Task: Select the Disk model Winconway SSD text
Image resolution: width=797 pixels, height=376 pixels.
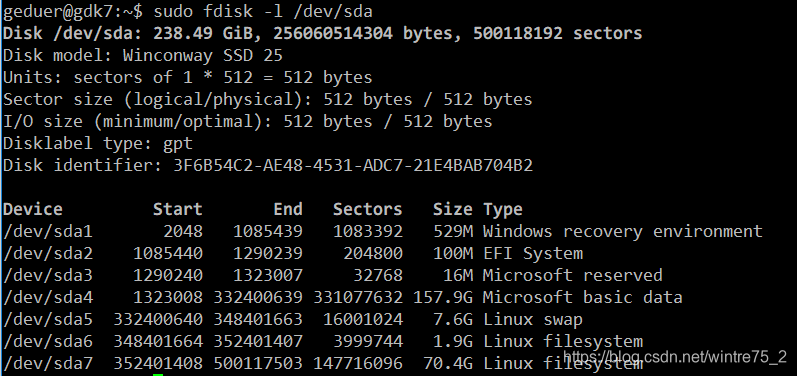Action: pos(143,55)
